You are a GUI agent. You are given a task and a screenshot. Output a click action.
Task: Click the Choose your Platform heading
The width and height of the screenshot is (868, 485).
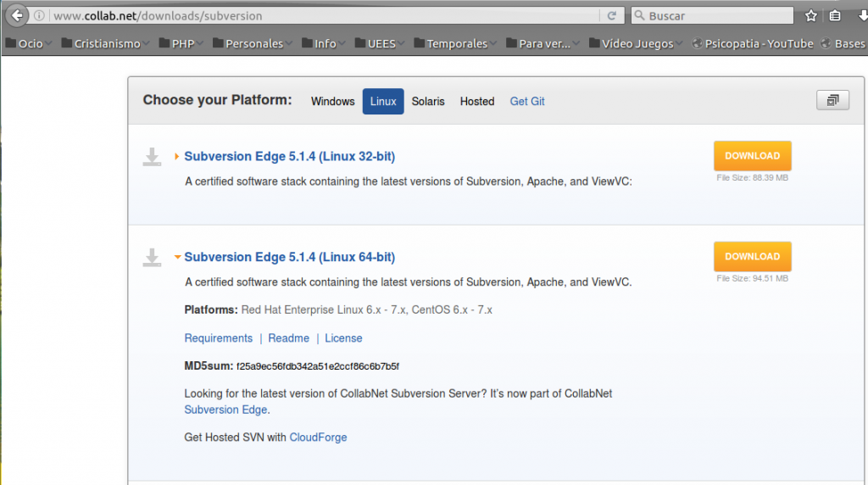[217, 100]
